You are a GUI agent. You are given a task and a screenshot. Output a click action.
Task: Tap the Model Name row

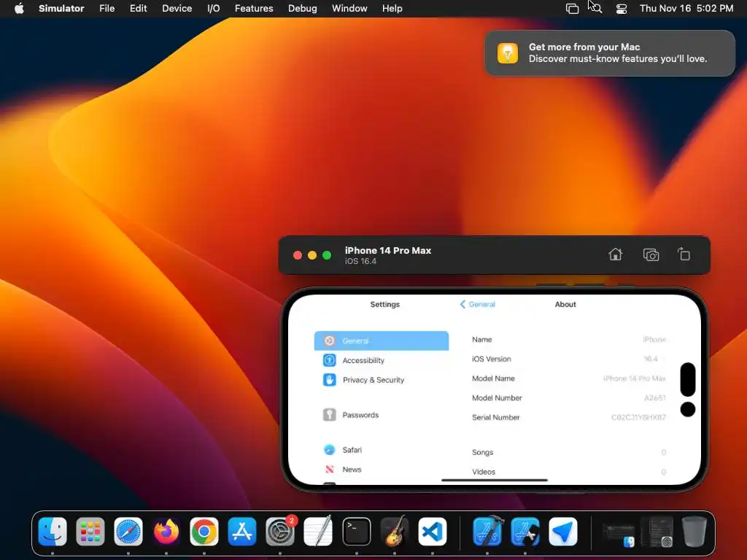tap(569, 378)
